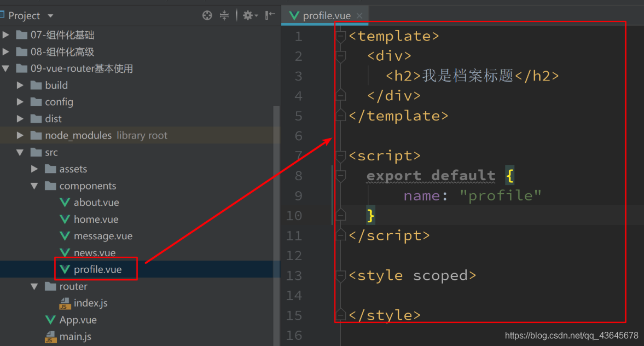Screen dimensions: 644x346
Task: Click the "profile" string in code
Action: [x=501, y=195]
